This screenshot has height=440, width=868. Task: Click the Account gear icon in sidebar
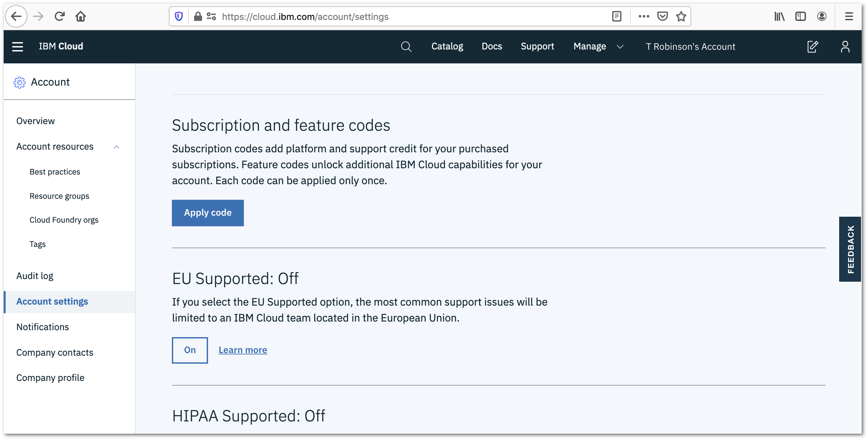pos(20,82)
